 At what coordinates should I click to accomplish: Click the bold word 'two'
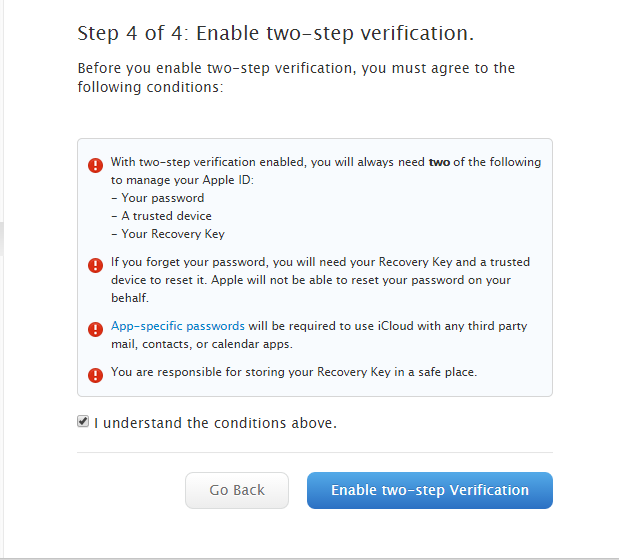439,162
